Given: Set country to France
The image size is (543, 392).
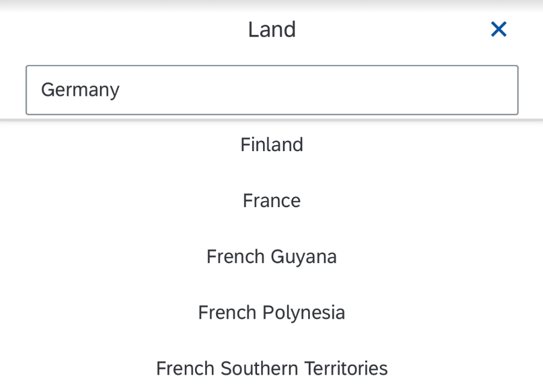Looking at the screenshot, I should (x=271, y=201).
